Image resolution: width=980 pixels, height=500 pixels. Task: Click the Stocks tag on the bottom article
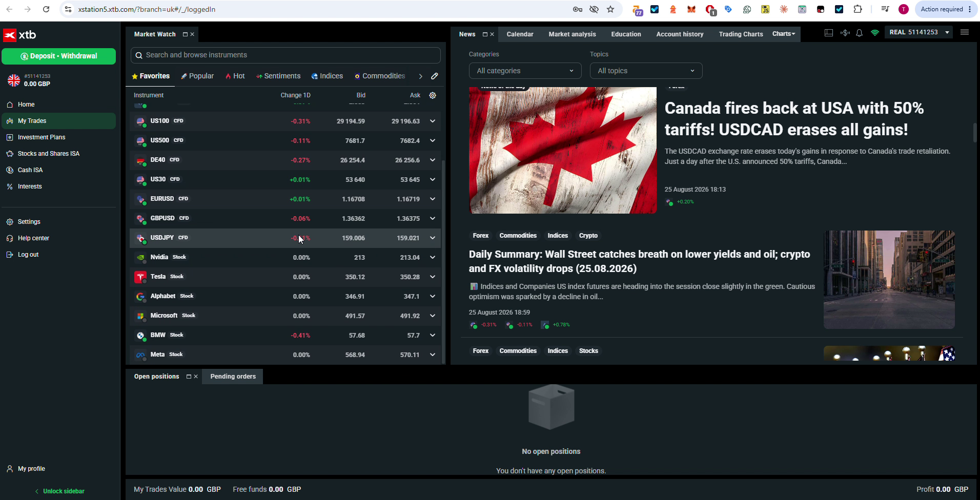pos(588,351)
